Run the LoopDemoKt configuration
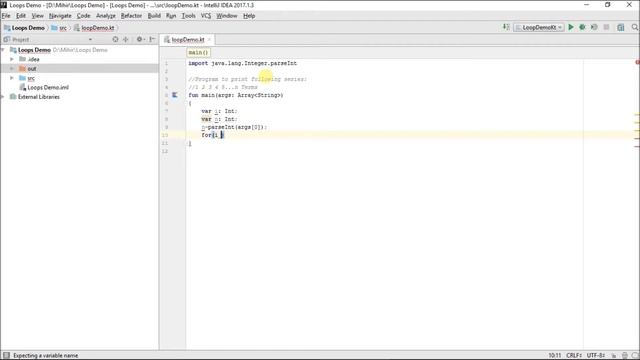The width and height of the screenshot is (640, 360). pos(571,27)
